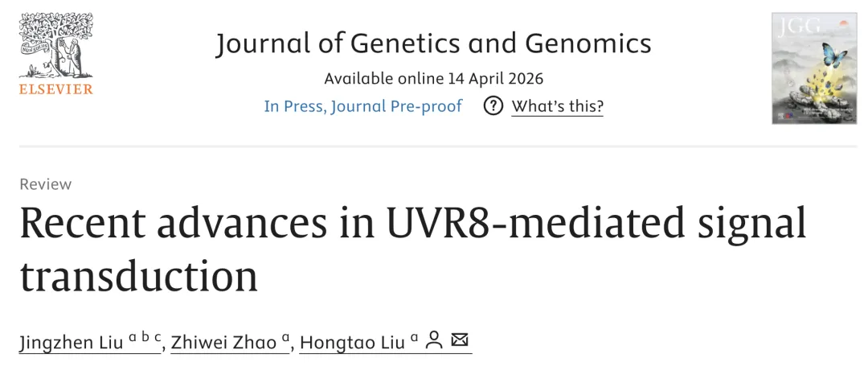868x379 pixels.
Task: Click affiliation superscript 'b' after Jingzhen Liu
Action: click(145, 336)
